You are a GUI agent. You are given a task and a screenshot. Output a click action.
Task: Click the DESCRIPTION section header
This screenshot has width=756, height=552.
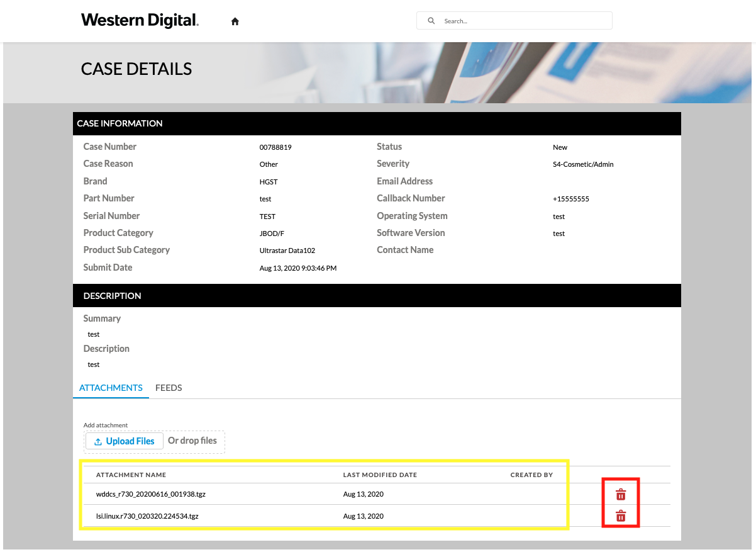[112, 296]
